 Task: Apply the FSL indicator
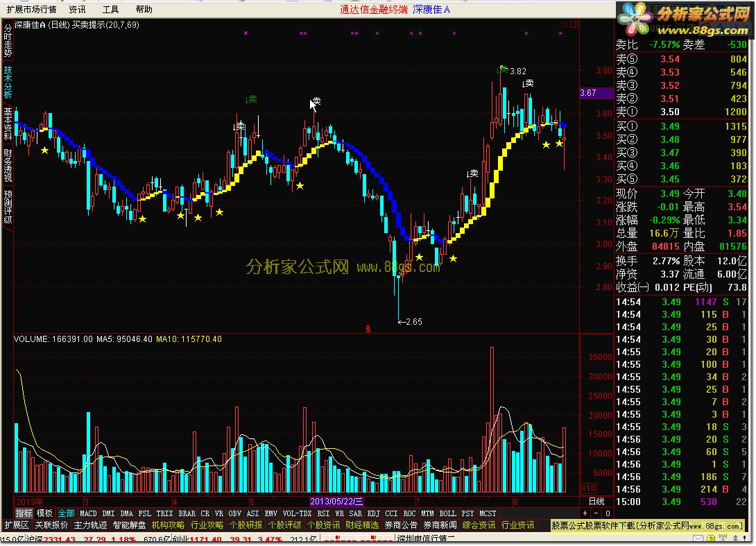[144, 513]
